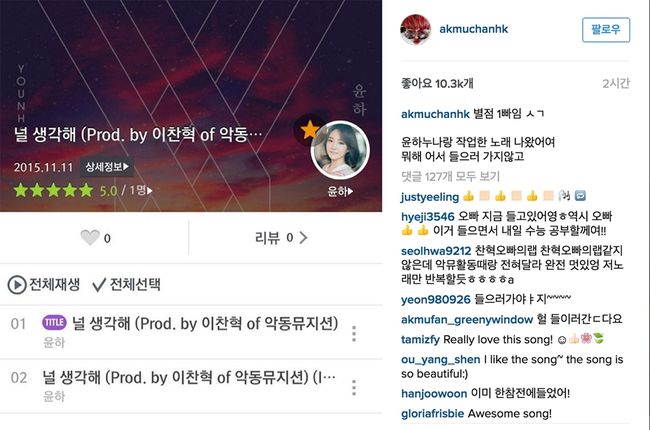Image resolution: width=650 pixels, height=430 pixels.
Task: View all 127 comments link
Action: coord(450,177)
